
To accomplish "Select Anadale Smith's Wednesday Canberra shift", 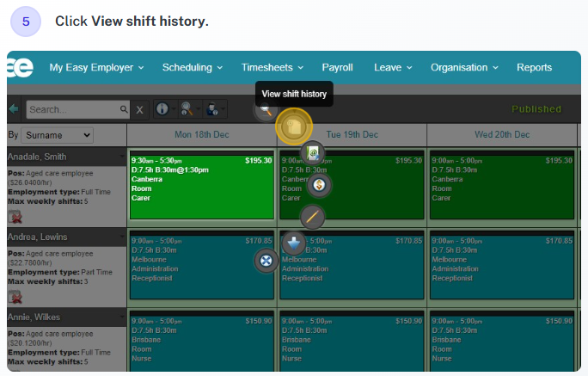I will [x=502, y=185].
